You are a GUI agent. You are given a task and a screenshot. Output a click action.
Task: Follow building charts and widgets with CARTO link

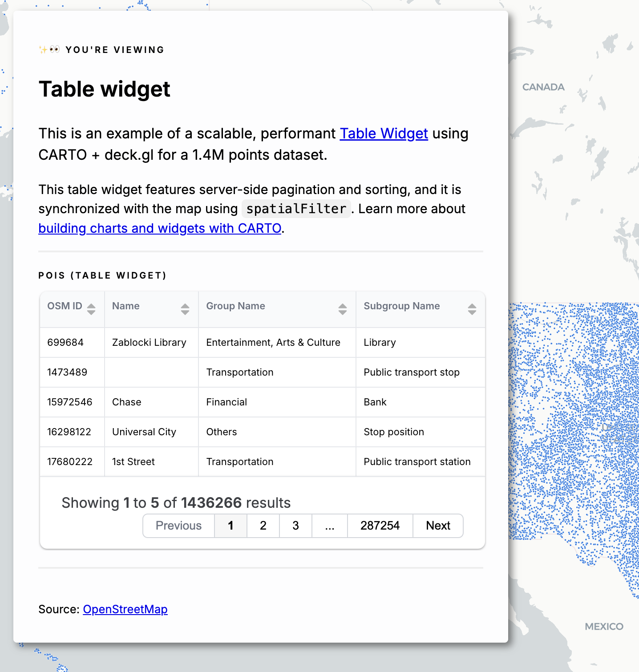tap(160, 228)
